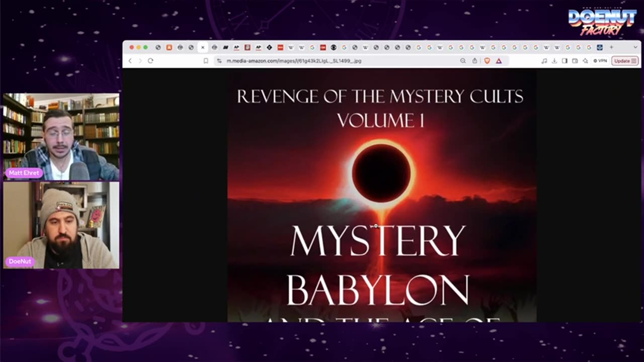Open the Brave Rewards triangle icon
644x362 pixels.
(x=499, y=61)
